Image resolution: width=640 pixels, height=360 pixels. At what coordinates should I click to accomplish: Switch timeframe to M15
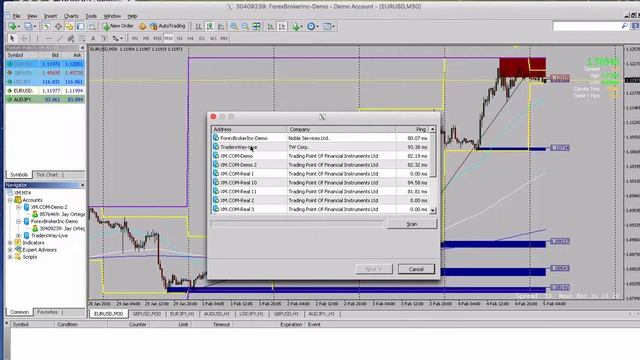tap(157, 38)
